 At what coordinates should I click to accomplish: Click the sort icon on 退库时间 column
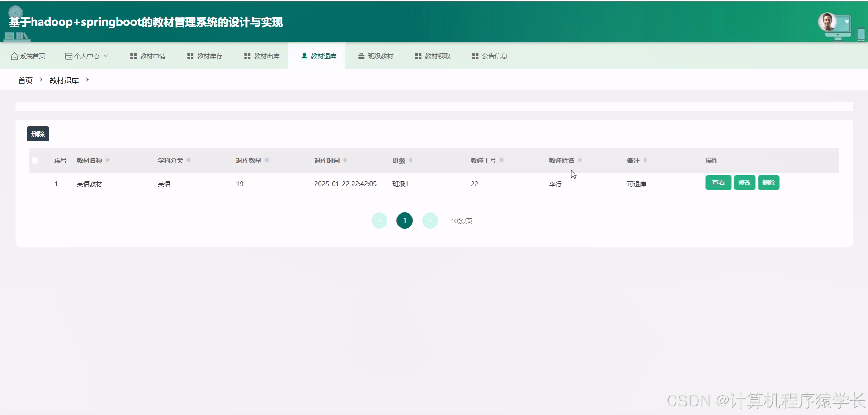pos(346,160)
